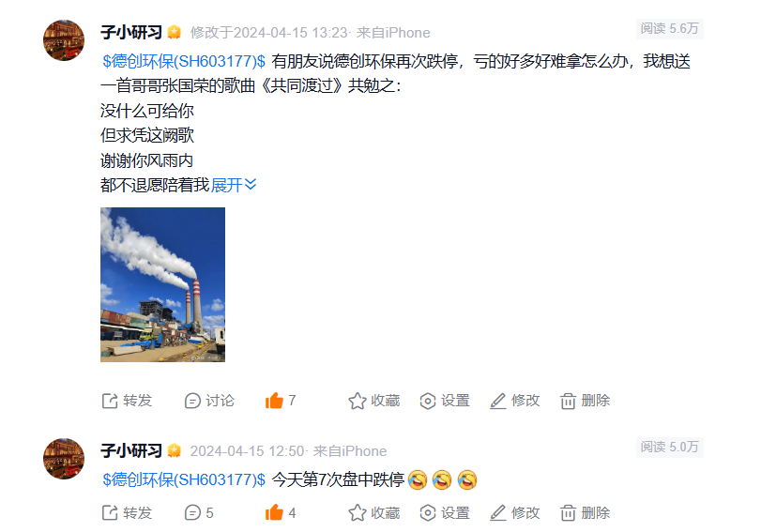Open 讨论 comments on the first post

point(209,401)
